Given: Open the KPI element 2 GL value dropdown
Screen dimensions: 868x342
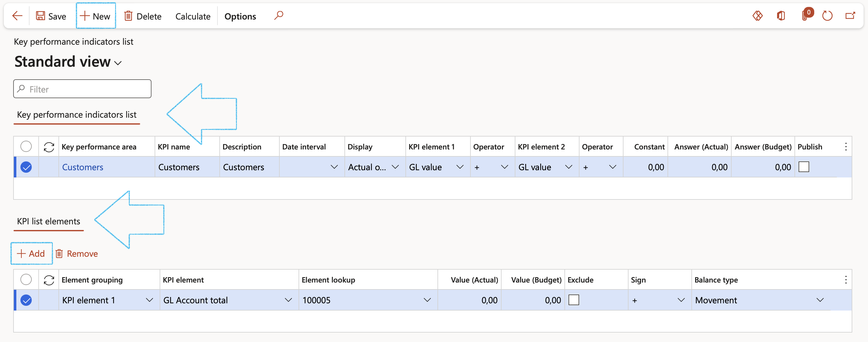Looking at the screenshot, I should [569, 167].
